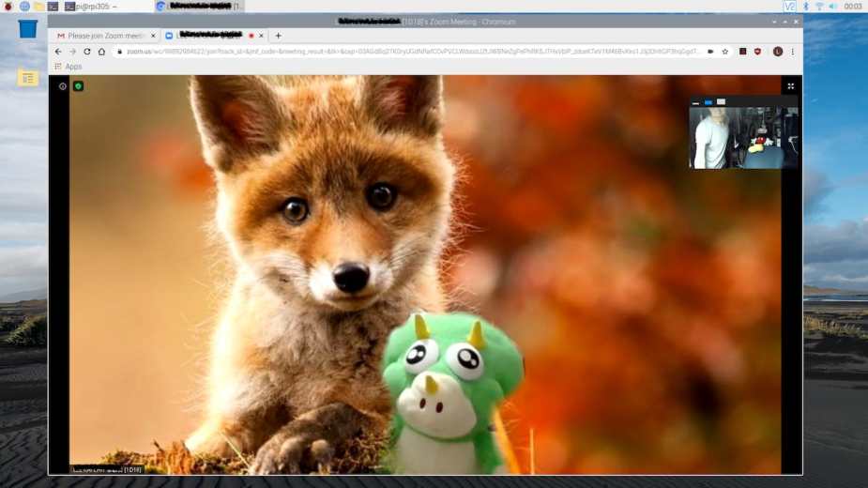Viewport: 868px width, 488px height.
Task: Open the camera permission icon in address bar
Action: click(710, 52)
